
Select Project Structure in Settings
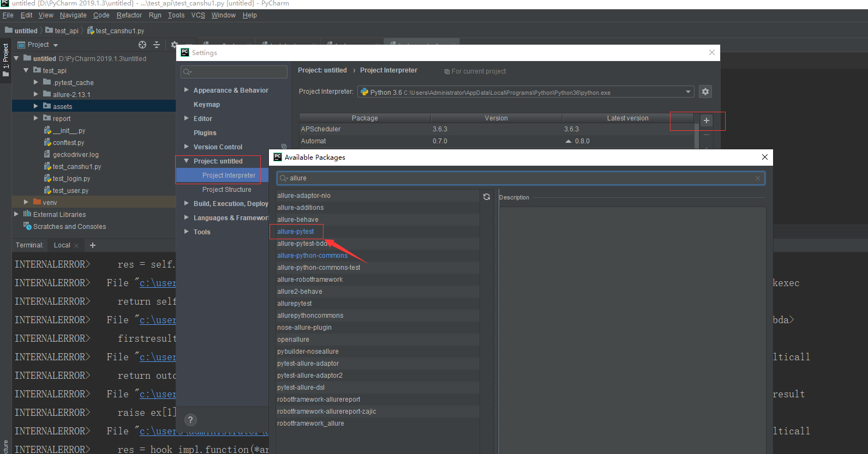pos(227,189)
